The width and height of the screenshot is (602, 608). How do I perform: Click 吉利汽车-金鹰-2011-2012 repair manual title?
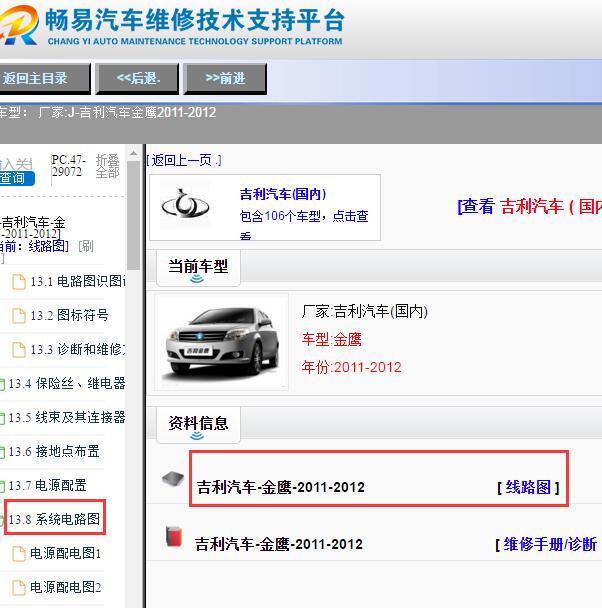279,544
